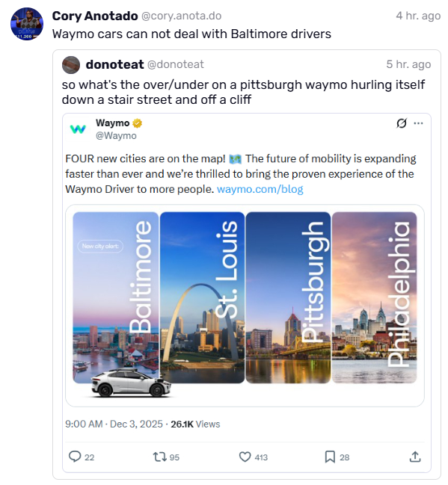The height and width of the screenshot is (485, 448).
Task: Click the @donoteat handle
Action: tap(176, 64)
